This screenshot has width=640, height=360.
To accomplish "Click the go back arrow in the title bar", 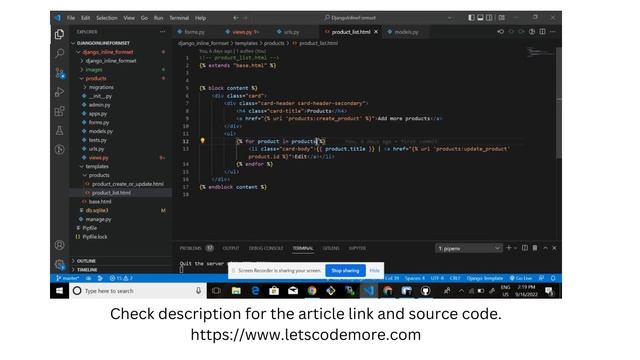I will pyautogui.click(x=236, y=18).
